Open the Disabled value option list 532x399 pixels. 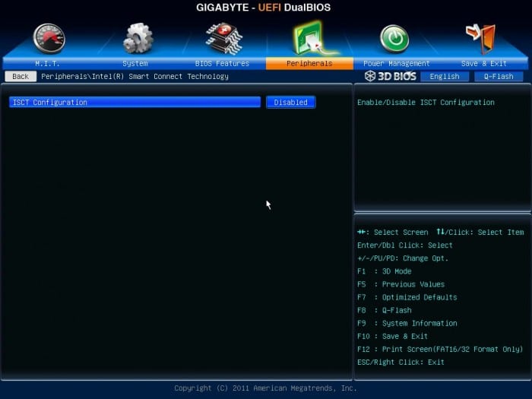[291, 102]
